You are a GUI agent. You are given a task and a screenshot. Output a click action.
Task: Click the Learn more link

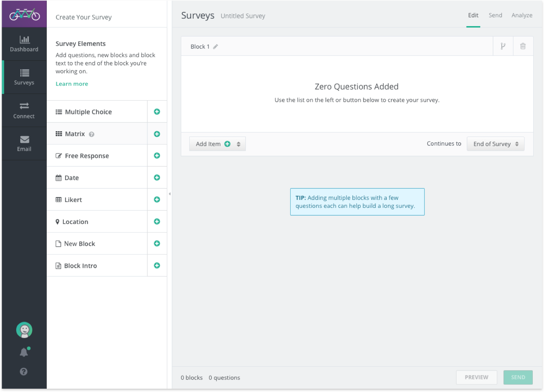pyautogui.click(x=72, y=84)
